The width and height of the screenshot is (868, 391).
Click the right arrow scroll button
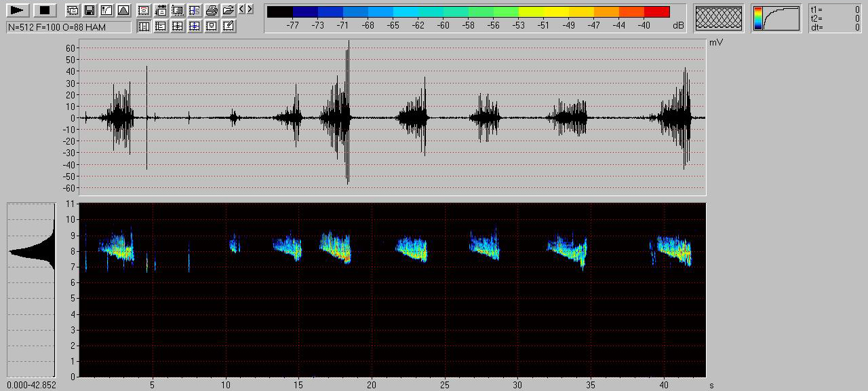tap(250, 10)
